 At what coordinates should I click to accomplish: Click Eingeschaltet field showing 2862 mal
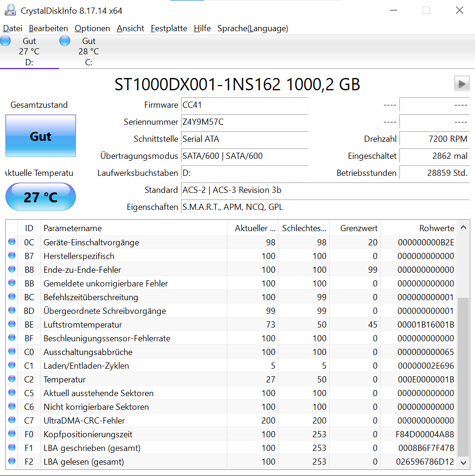(435, 156)
